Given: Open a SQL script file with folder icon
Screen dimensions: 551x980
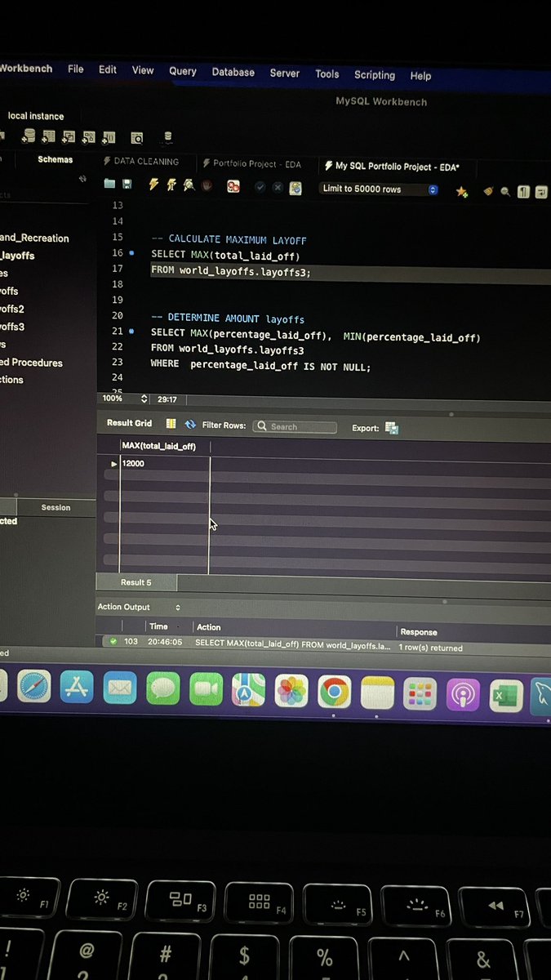Looking at the screenshot, I should click(x=109, y=184).
